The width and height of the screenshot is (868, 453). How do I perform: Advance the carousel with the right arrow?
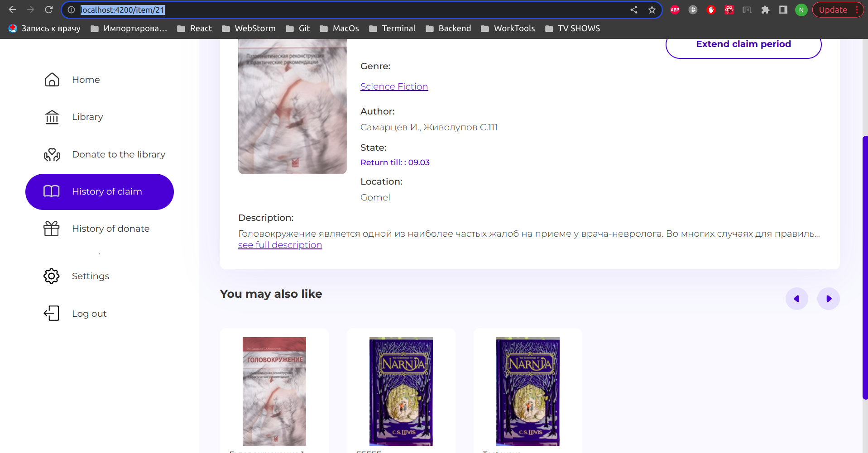pos(828,299)
